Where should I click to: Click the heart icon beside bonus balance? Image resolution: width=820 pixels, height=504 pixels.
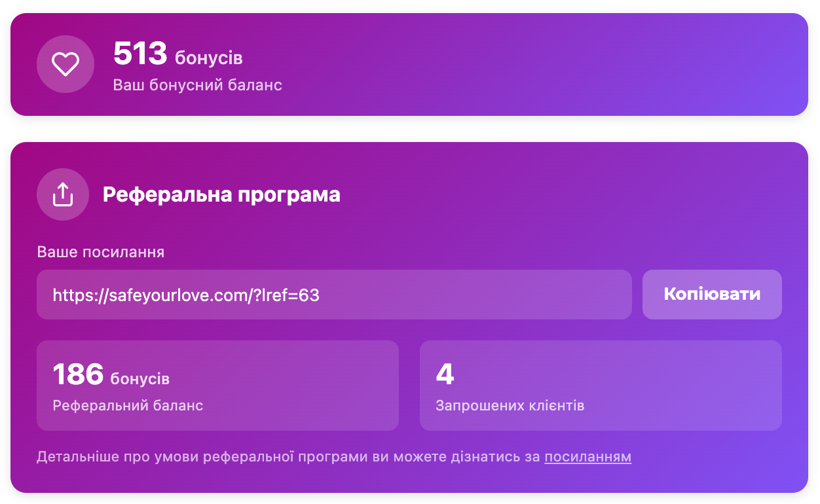click(65, 64)
